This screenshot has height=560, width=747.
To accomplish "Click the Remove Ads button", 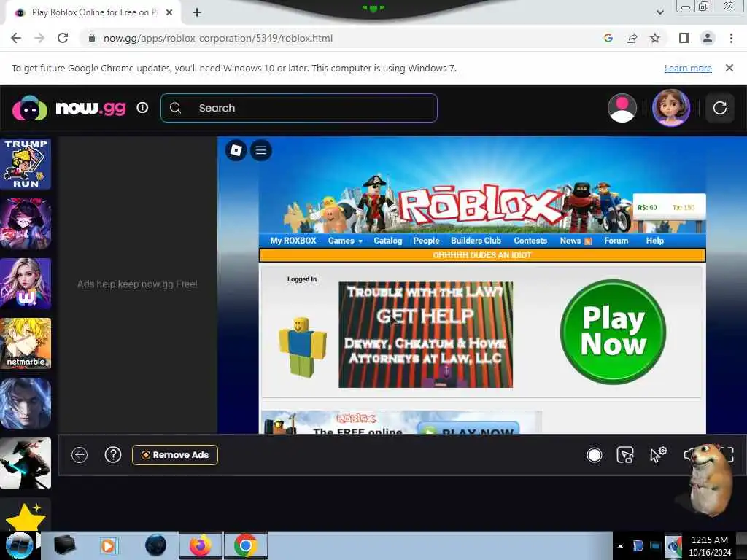I will pyautogui.click(x=175, y=455).
